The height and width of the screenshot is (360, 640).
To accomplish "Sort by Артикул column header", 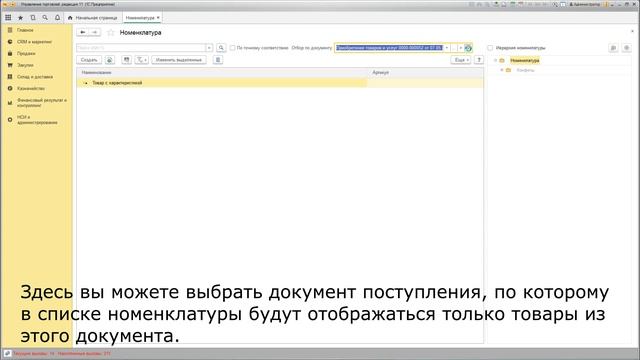I will point(425,72).
